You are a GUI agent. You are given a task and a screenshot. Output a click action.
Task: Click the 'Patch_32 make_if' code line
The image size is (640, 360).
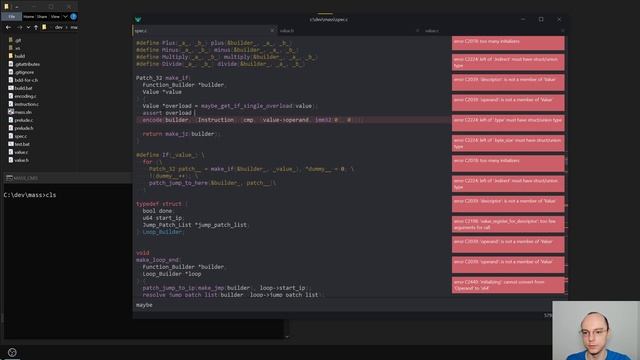[x=163, y=78]
